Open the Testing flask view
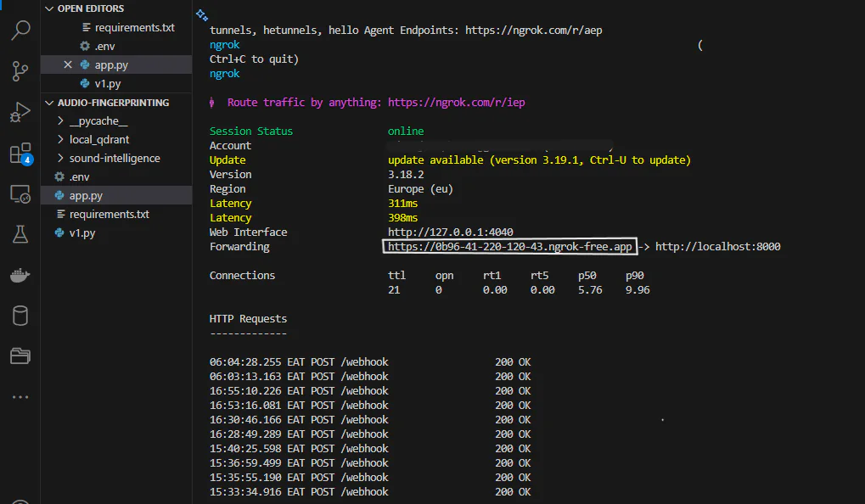The height and width of the screenshot is (504, 865). point(20,234)
